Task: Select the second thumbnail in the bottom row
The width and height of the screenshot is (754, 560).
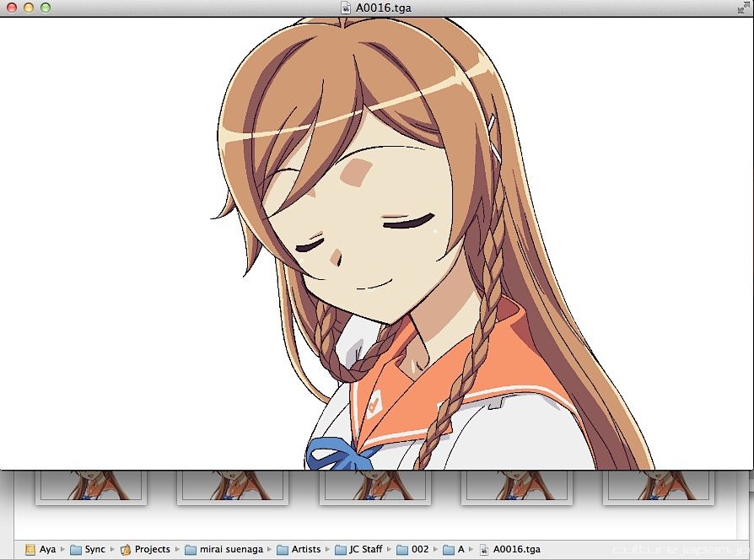Action: [232, 487]
